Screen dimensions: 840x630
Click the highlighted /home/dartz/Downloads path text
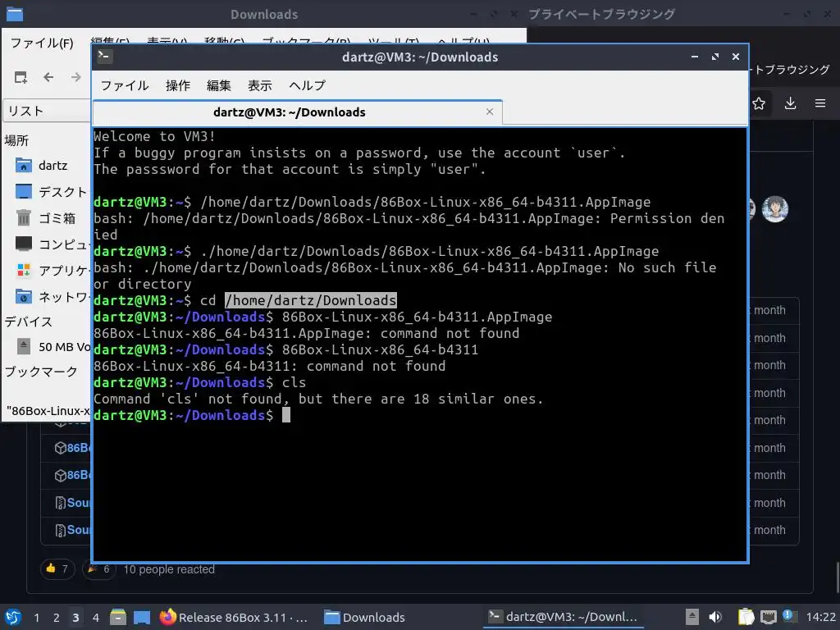point(311,300)
